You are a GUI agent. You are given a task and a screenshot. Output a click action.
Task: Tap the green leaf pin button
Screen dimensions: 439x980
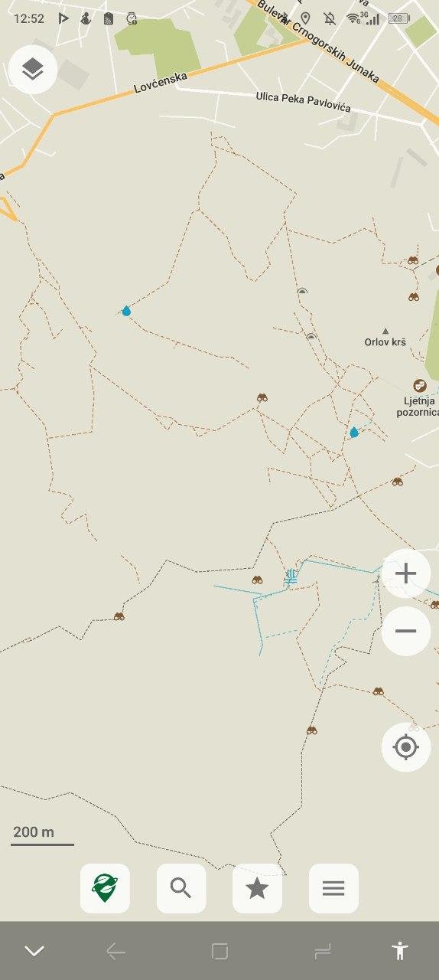pyautogui.click(x=105, y=888)
